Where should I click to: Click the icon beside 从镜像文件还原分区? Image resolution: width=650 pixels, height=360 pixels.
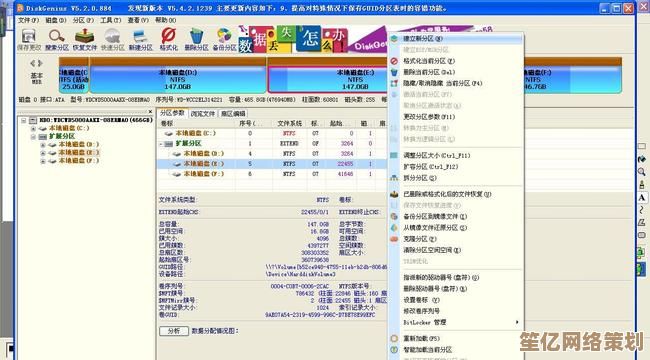pyautogui.click(x=394, y=228)
